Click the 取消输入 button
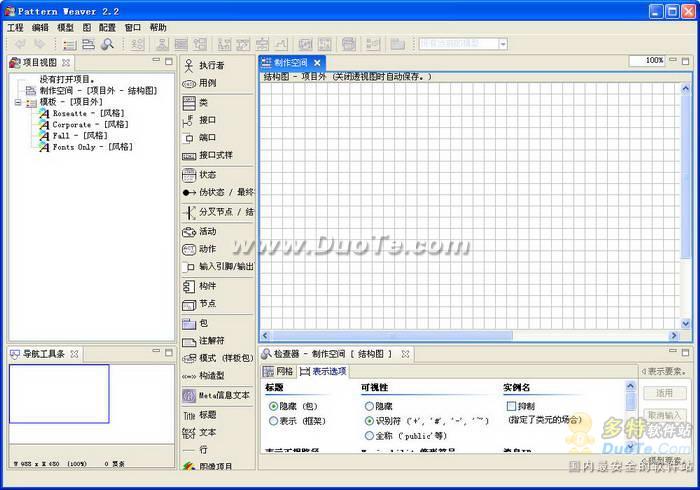Image resolution: width=700 pixels, height=490 pixels. click(x=664, y=415)
